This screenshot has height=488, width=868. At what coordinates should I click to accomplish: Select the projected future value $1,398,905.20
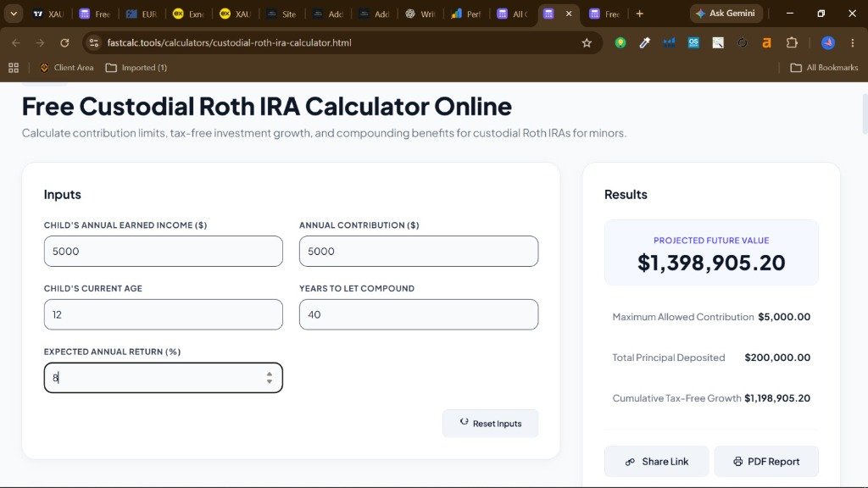(x=711, y=263)
